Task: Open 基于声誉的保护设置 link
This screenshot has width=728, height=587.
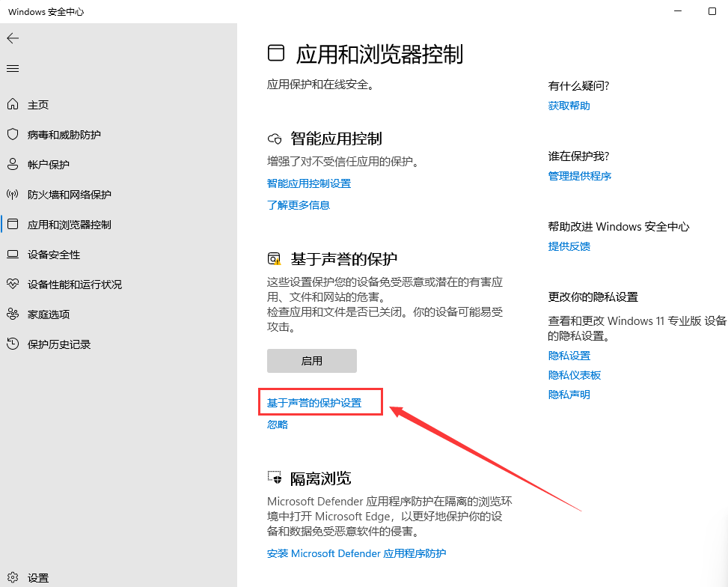Action: (x=314, y=403)
